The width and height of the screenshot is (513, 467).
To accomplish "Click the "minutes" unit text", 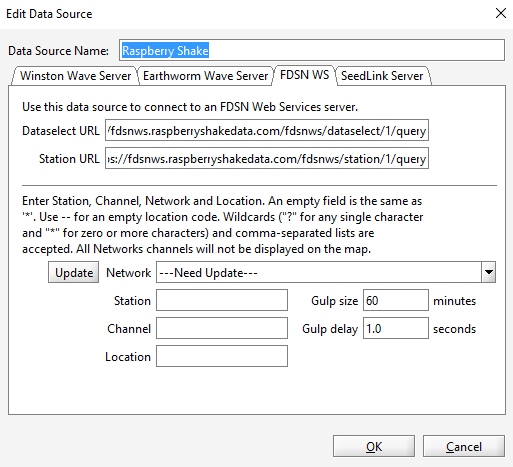I will (x=454, y=301).
